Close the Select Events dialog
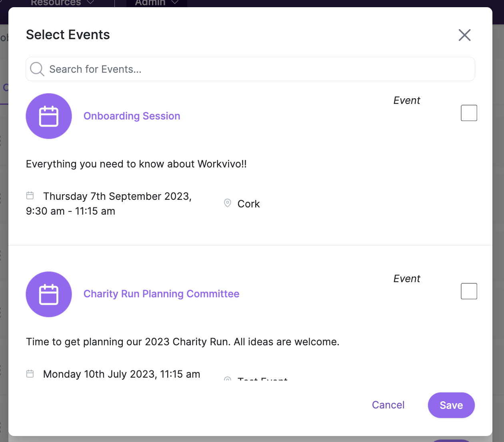The height and width of the screenshot is (442, 504). click(464, 35)
